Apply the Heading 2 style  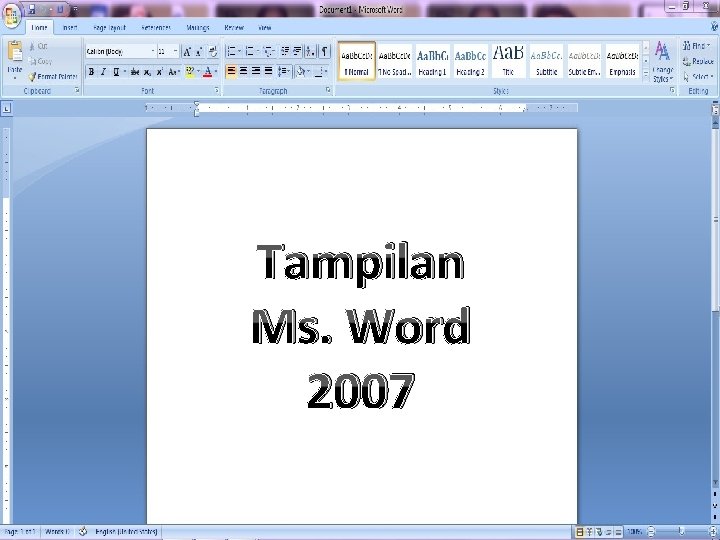coord(471,61)
